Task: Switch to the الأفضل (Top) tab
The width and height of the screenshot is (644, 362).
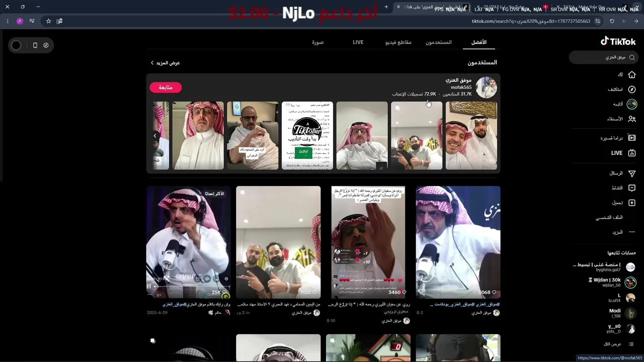Action: (479, 42)
